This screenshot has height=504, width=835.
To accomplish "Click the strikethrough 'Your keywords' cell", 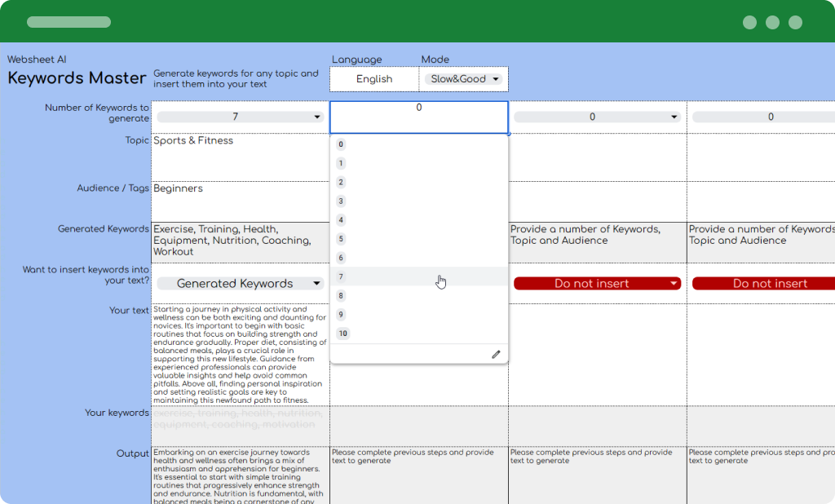I will (x=239, y=424).
